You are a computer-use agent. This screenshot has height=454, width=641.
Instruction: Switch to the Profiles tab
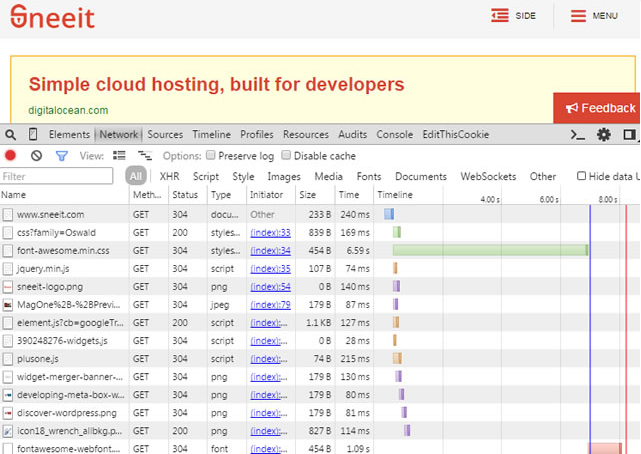coord(257,134)
